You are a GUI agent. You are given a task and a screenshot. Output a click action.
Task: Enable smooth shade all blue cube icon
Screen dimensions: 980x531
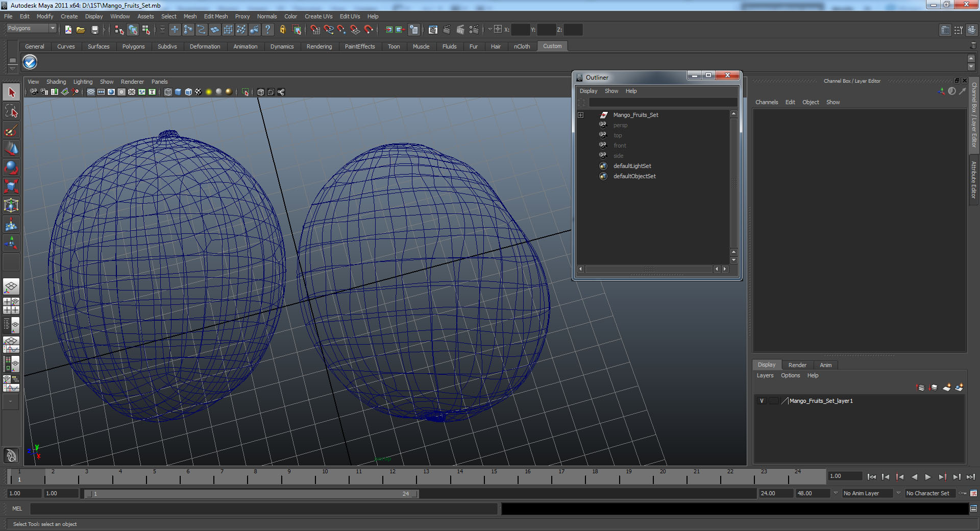coord(178,92)
